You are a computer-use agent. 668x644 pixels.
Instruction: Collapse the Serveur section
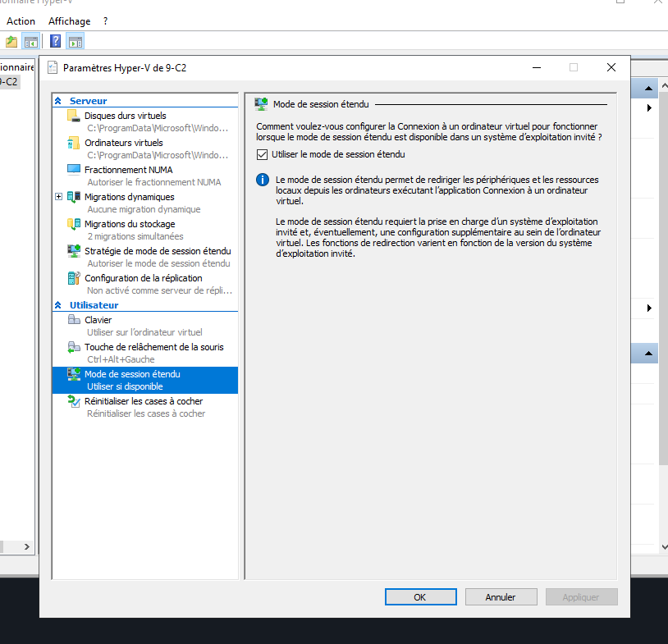pyautogui.click(x=58, y=101)
